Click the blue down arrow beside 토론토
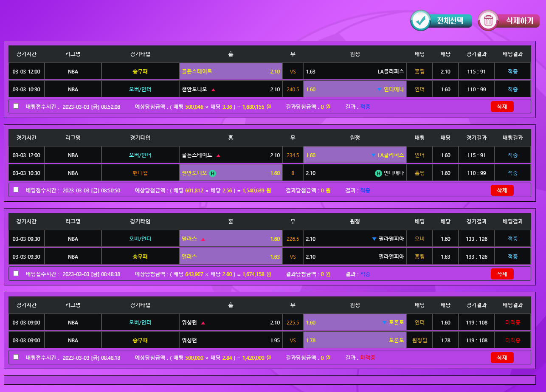 coord(384,323)
